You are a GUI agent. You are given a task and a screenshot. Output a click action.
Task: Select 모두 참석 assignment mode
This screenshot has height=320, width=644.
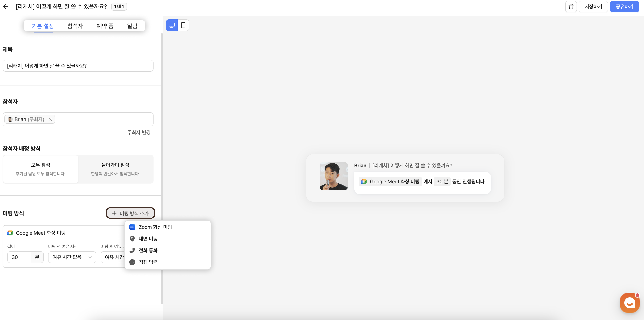click(x=40, y=169)
